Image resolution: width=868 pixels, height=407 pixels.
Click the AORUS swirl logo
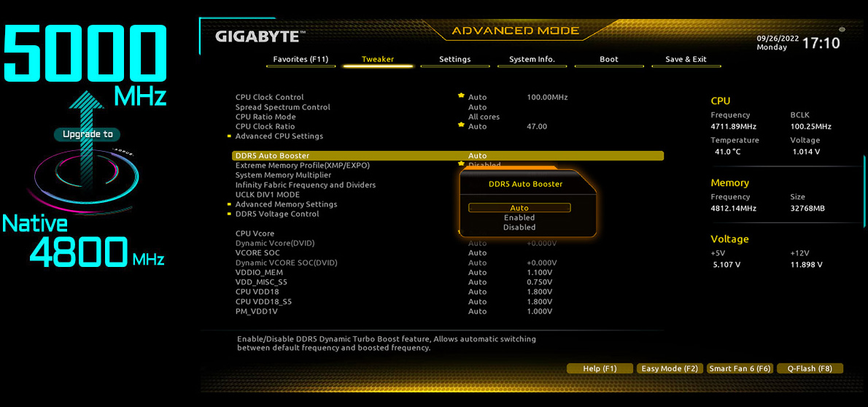86,175
